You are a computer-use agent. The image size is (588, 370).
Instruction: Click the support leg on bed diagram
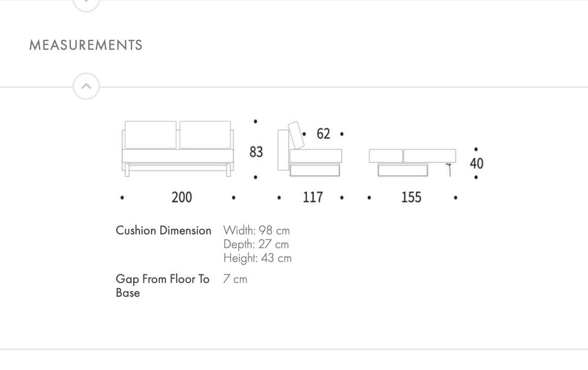coord(450,170)
